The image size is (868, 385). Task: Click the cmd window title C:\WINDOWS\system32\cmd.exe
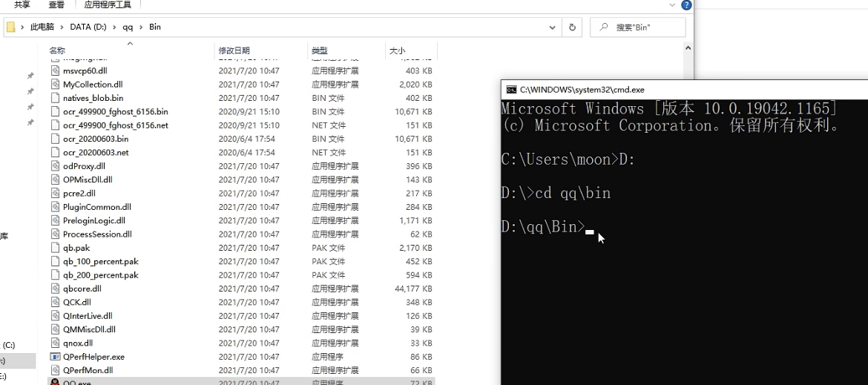tap(582, 90)
